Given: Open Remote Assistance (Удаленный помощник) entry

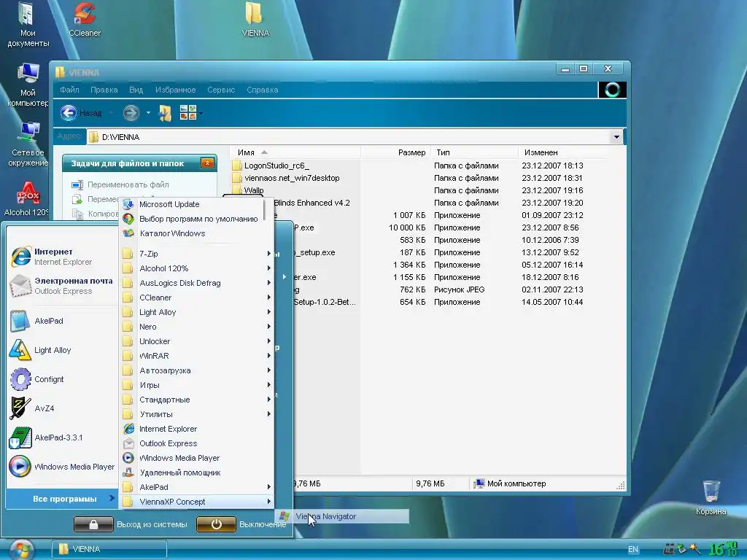Looking at the screenshot, I should coord(197,472).
